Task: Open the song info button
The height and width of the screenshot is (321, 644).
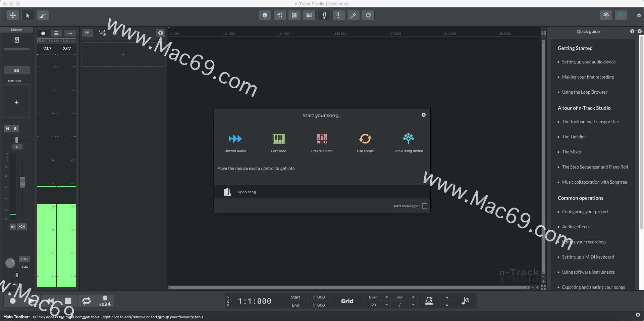Action: click(265, 15)
